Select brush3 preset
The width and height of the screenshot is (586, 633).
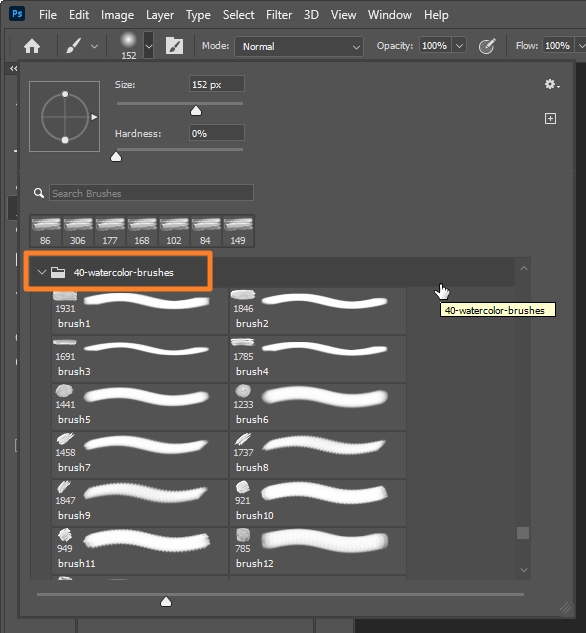pyautogui.click(x=140, y=359)
